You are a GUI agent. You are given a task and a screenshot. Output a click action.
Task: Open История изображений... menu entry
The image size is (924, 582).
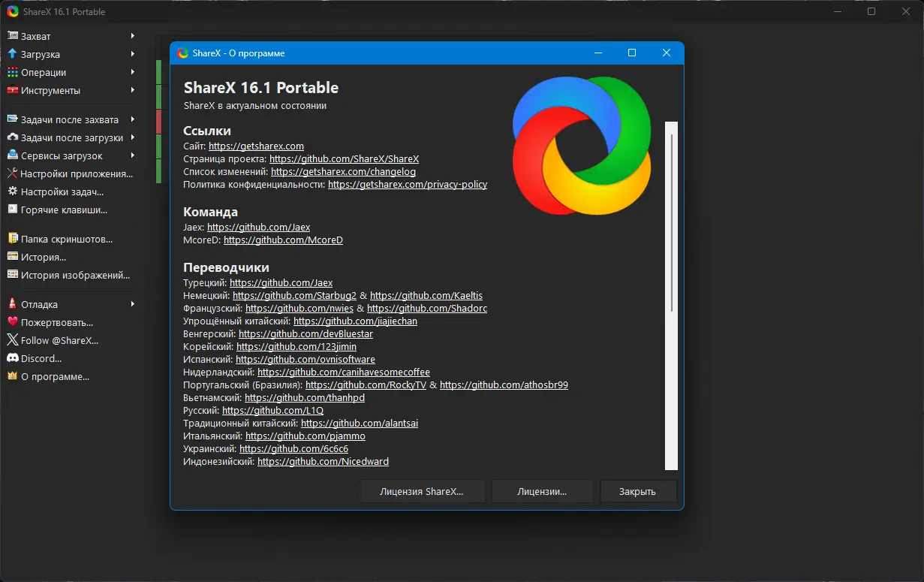tap(71, 275)
